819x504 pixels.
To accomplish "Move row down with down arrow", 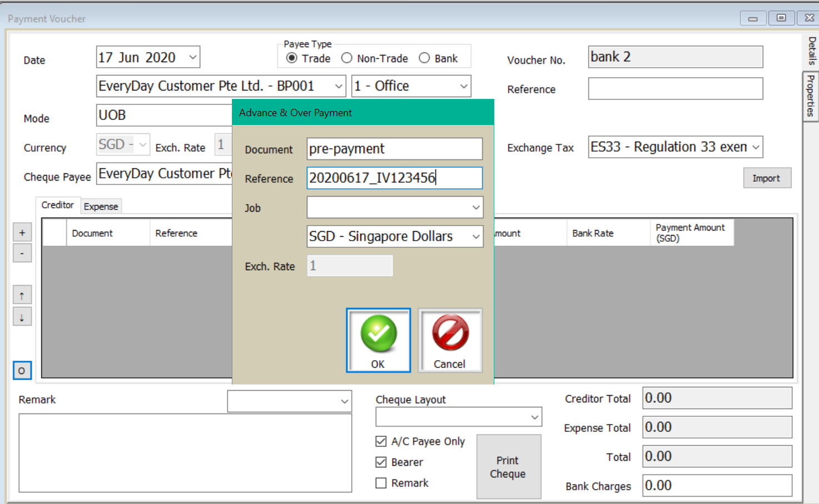I will click(22, 317).
